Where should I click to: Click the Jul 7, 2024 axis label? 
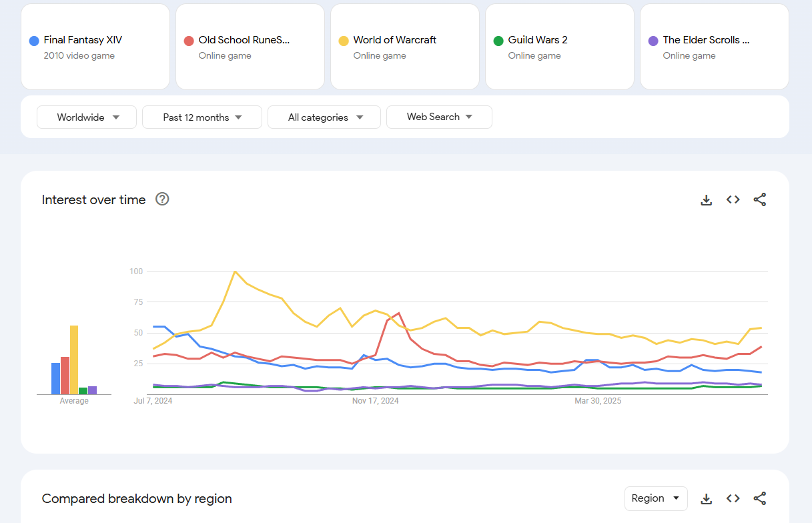click(x=153, y=401)
